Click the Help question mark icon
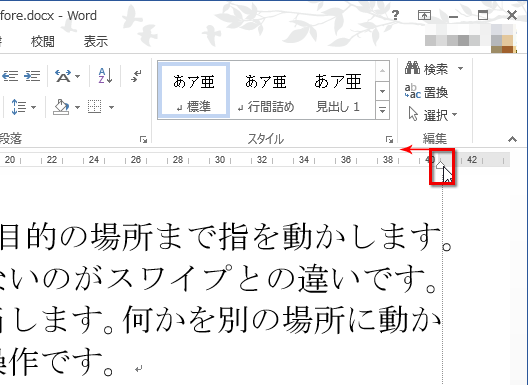 pos(395,15)
